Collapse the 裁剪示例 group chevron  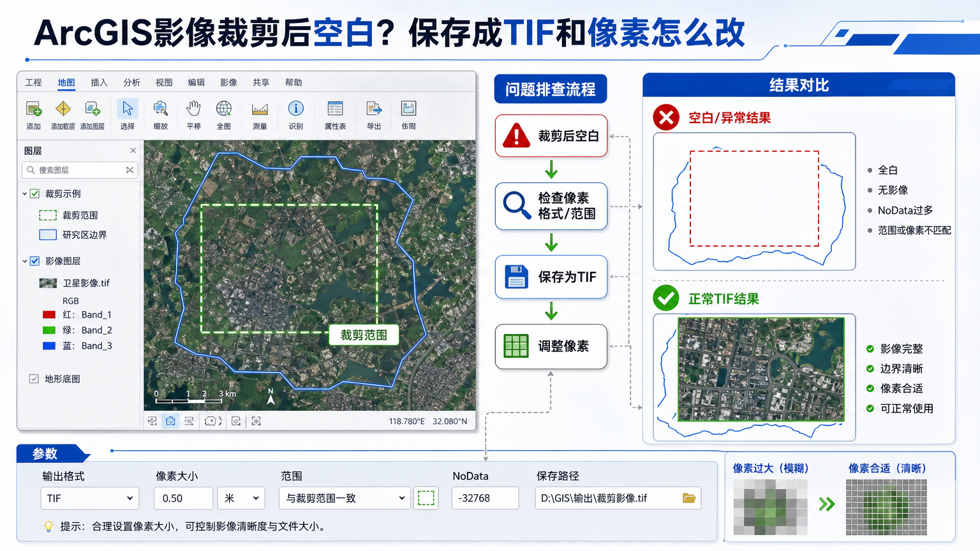25,194
